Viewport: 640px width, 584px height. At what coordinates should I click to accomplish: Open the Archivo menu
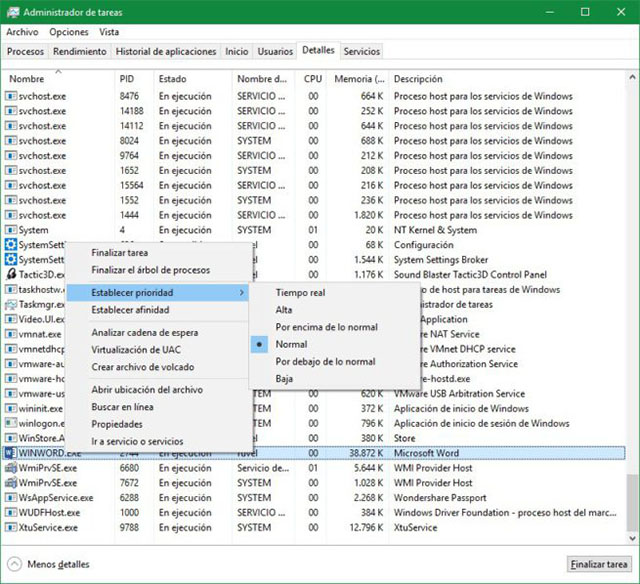coord(22,32)
